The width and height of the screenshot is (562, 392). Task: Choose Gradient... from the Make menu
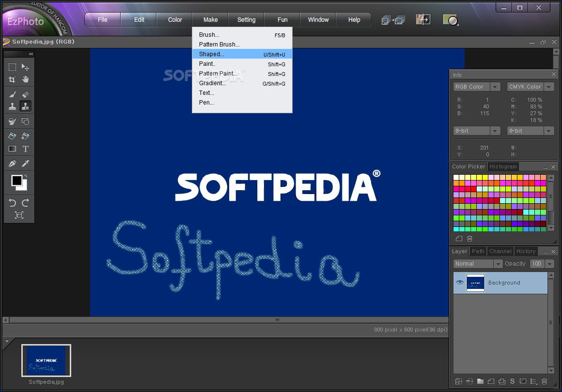(242, 83)
